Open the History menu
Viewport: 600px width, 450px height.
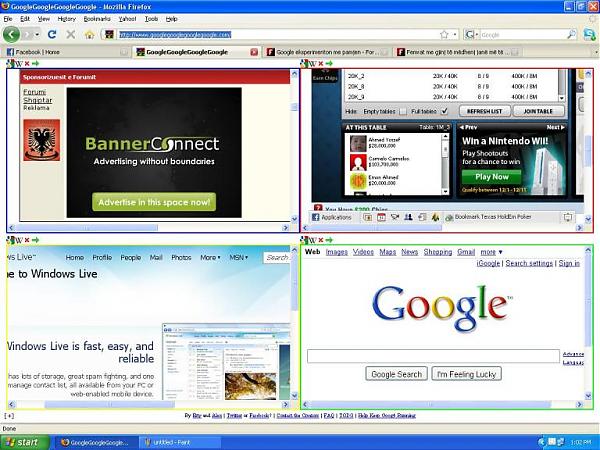[x=67, y=19]
